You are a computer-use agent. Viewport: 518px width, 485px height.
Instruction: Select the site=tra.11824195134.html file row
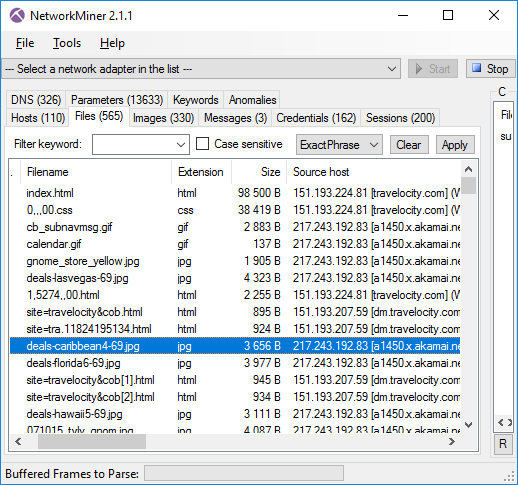[235, 329]
